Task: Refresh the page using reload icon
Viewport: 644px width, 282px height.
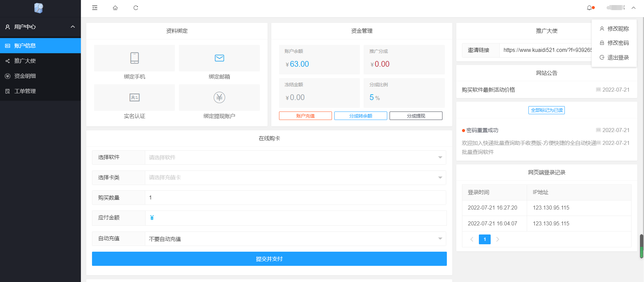Action: tap(136, 8)
